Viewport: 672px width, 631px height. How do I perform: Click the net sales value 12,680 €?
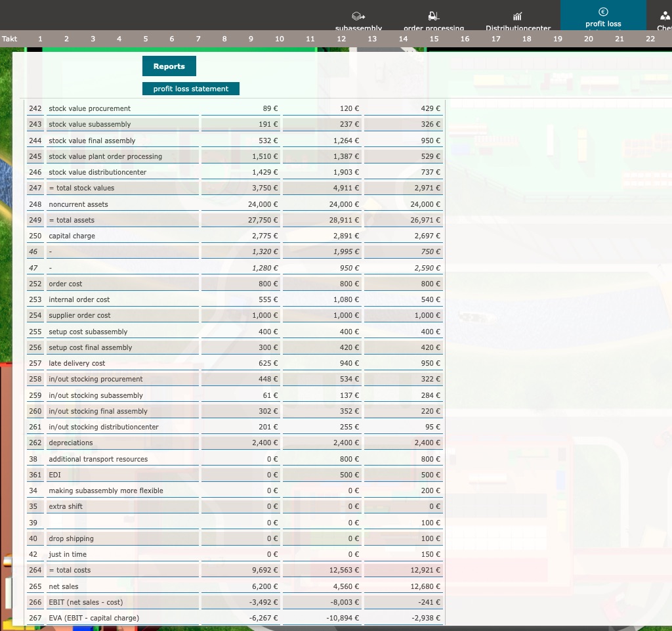427,586
